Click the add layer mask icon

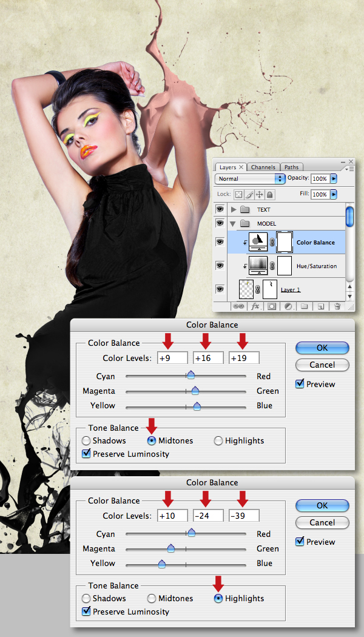coord(271,306)
